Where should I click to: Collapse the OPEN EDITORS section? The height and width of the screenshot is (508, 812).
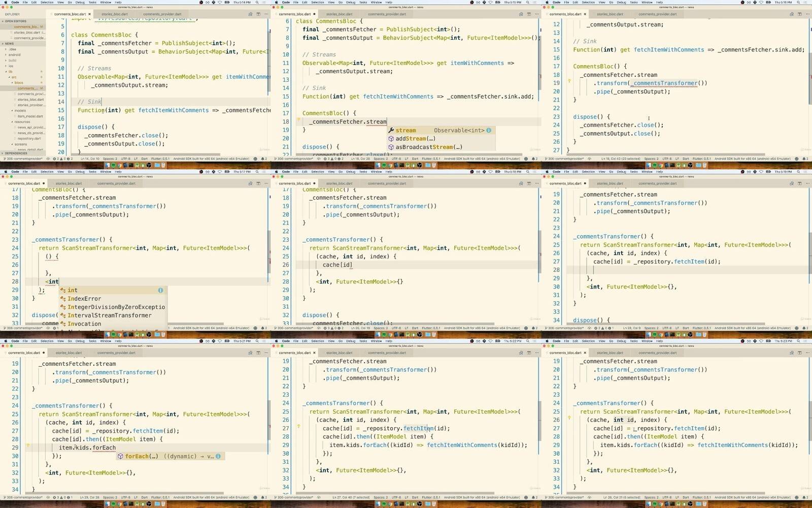(15, 21)
